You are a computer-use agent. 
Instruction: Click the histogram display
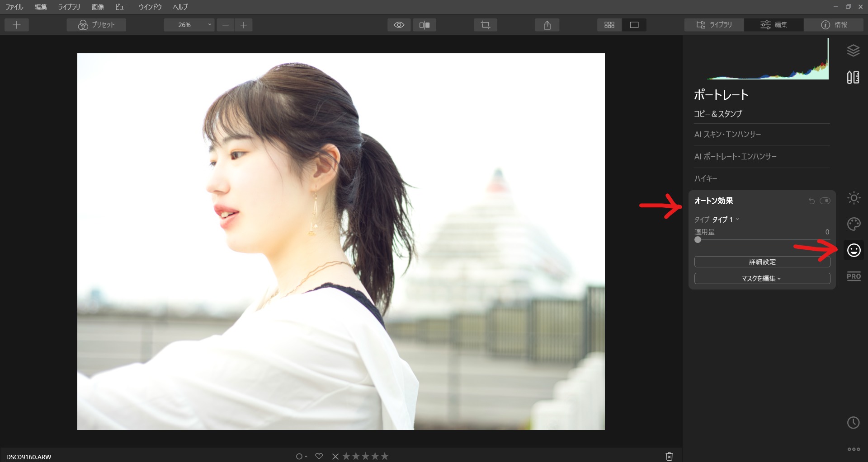[x=768, y=59]
